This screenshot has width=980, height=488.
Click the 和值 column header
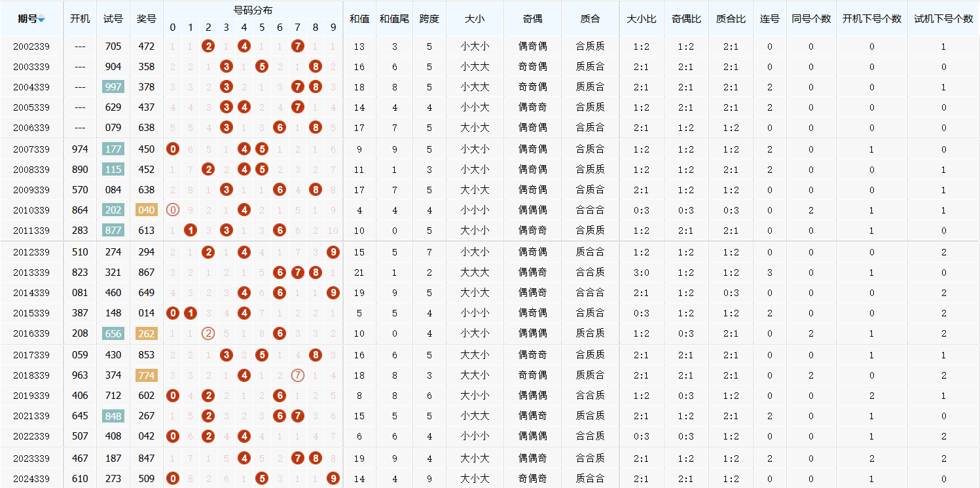pos(359,18)
